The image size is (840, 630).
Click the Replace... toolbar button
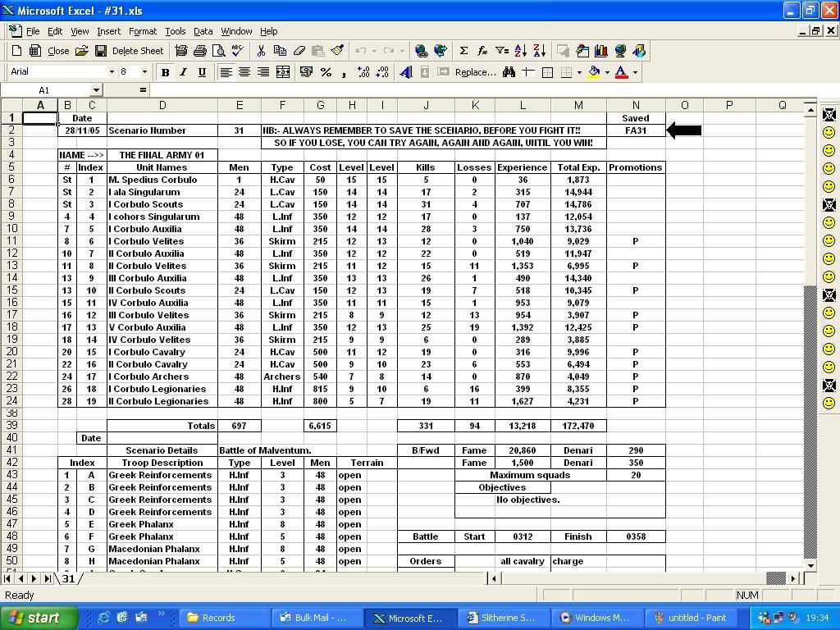tap(475, 72)
